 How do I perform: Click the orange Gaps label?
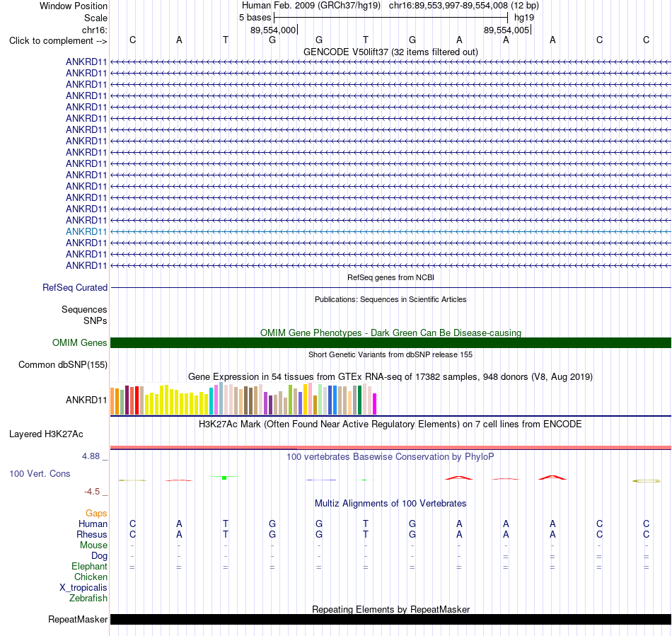tap(96, 513)
